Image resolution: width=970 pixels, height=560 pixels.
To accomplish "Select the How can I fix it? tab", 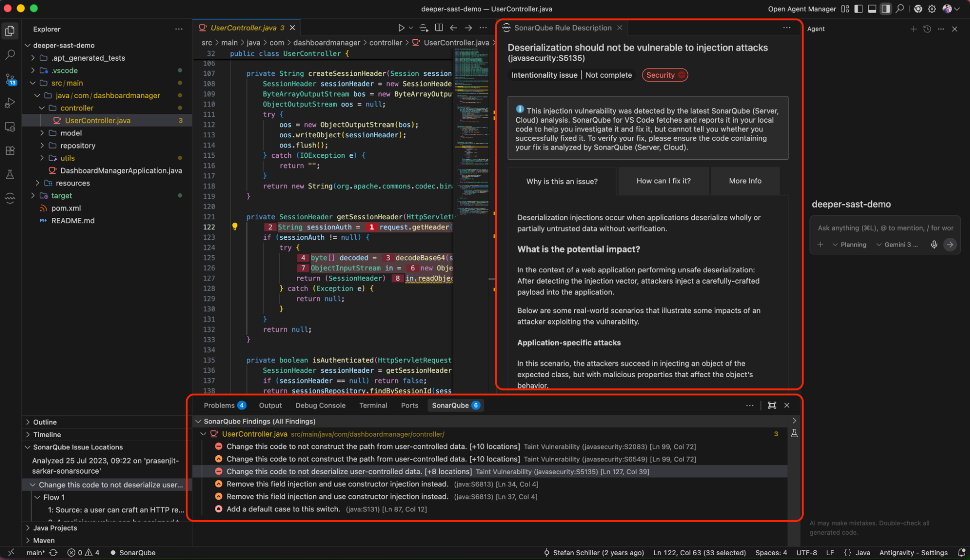I will [x=663, y=181].
